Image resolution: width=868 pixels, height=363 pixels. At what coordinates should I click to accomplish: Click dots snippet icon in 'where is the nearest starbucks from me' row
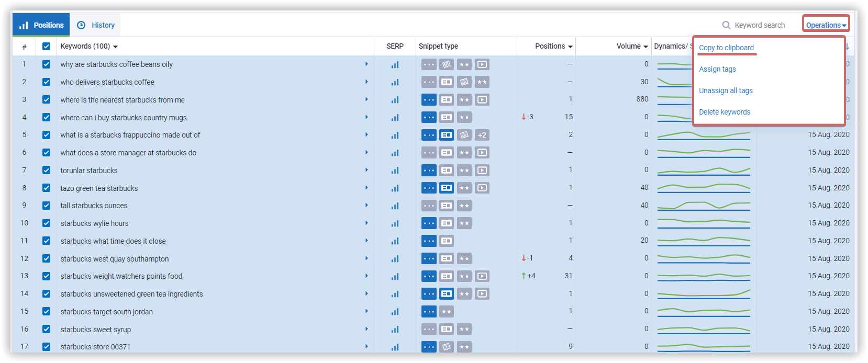point(429,100)
